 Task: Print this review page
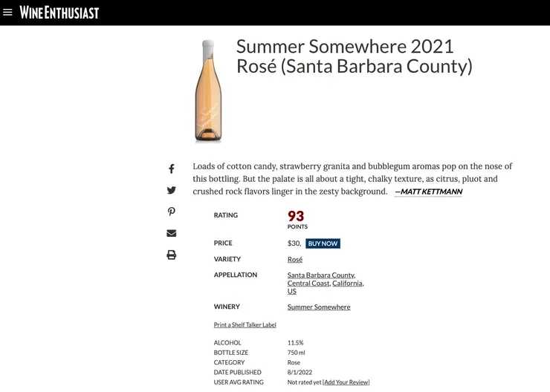172,255
